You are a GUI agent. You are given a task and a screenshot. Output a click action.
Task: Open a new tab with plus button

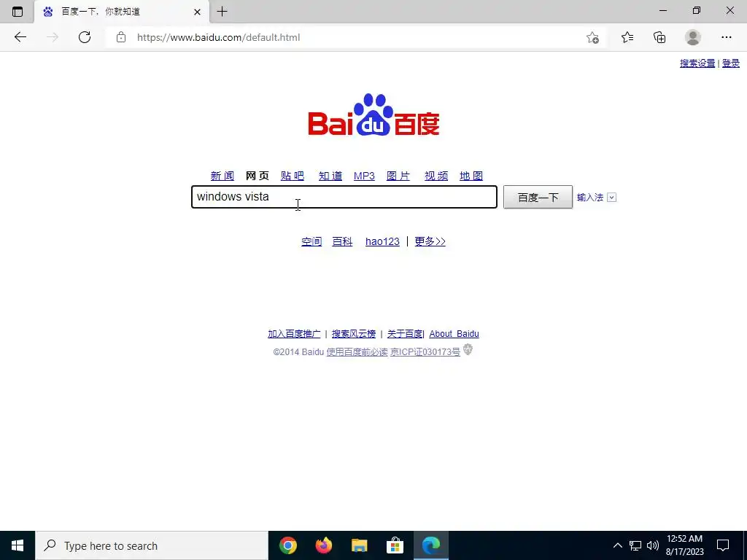(222, 12)
